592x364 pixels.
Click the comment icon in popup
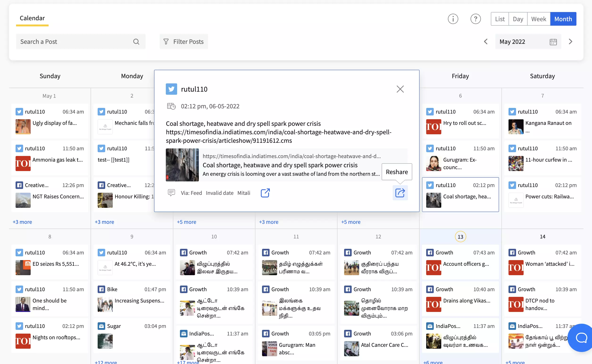pos(171,192)
